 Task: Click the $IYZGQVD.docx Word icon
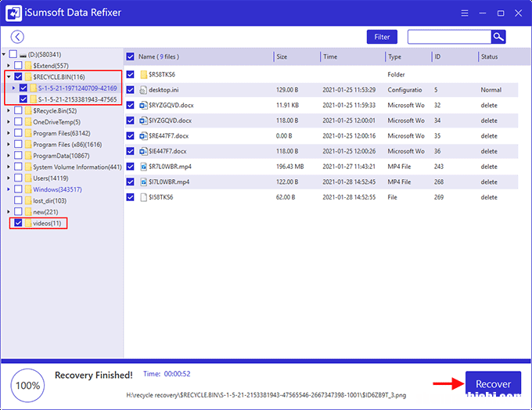tap(143, 120)
